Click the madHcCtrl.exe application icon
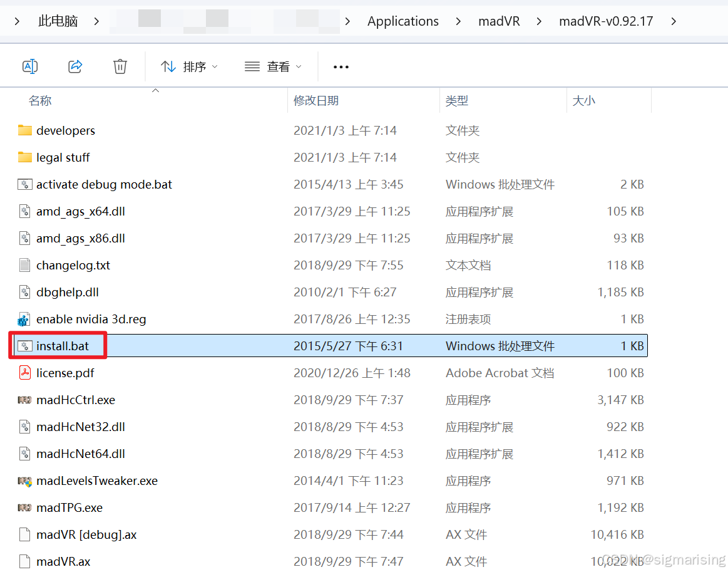The width and height of the screenshot is (728, 572). point(24,400)
